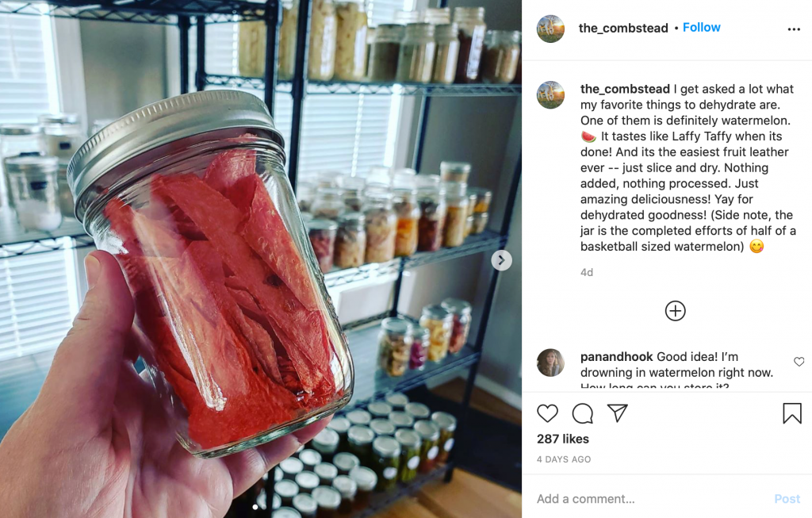Open panandhook's commenter avatar
This screenshot has height=518, width=812.
(550, 363)
